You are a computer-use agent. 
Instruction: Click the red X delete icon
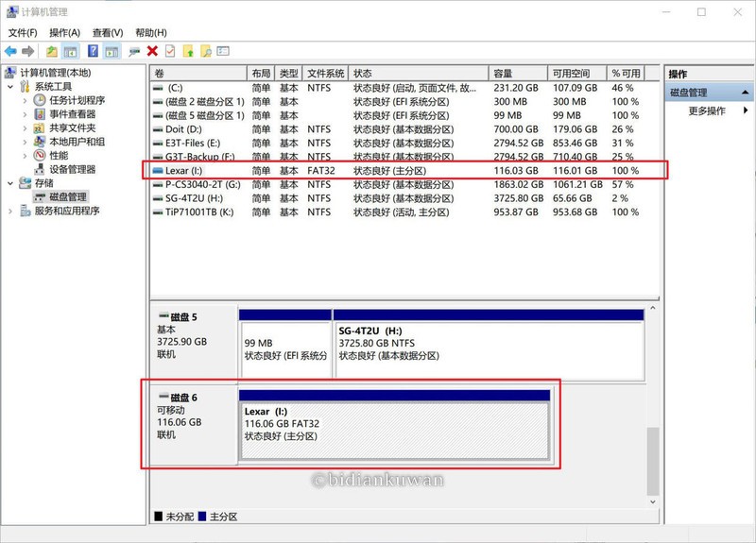point(152,51)
